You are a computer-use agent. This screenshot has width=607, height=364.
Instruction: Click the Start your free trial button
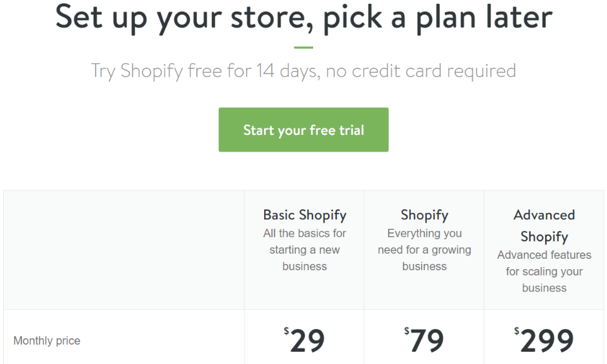click(303, 130)
